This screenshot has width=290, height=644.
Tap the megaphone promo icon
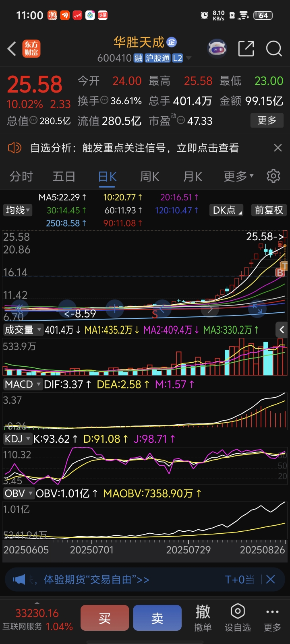(x=19, y=580)
